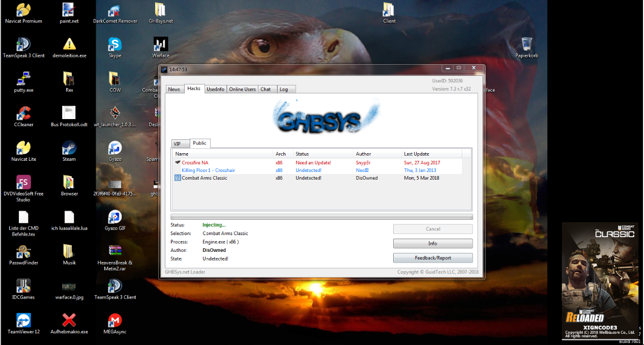This screenshot has height=345, width=644.
Task: Select putty.exe desktop icon
Action: pyautogui.click(x=23, y=82)
